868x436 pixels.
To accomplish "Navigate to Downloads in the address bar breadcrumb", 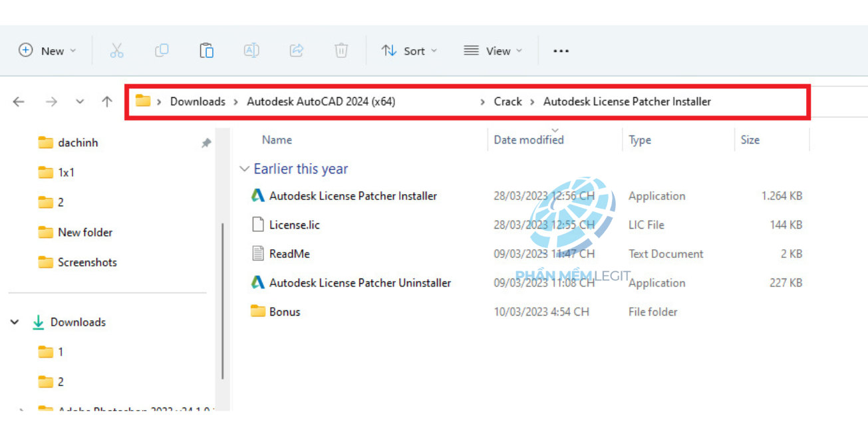I will (x=198, y=102).
